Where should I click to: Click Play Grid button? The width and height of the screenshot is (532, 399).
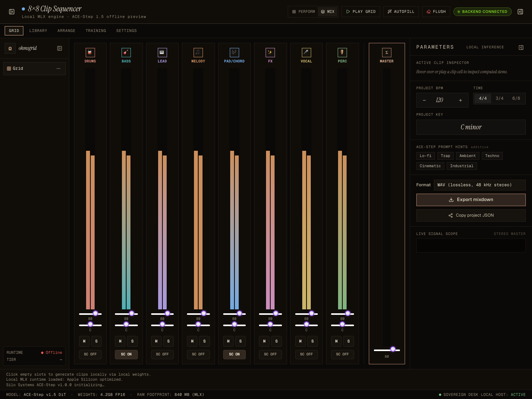[360, 11]
